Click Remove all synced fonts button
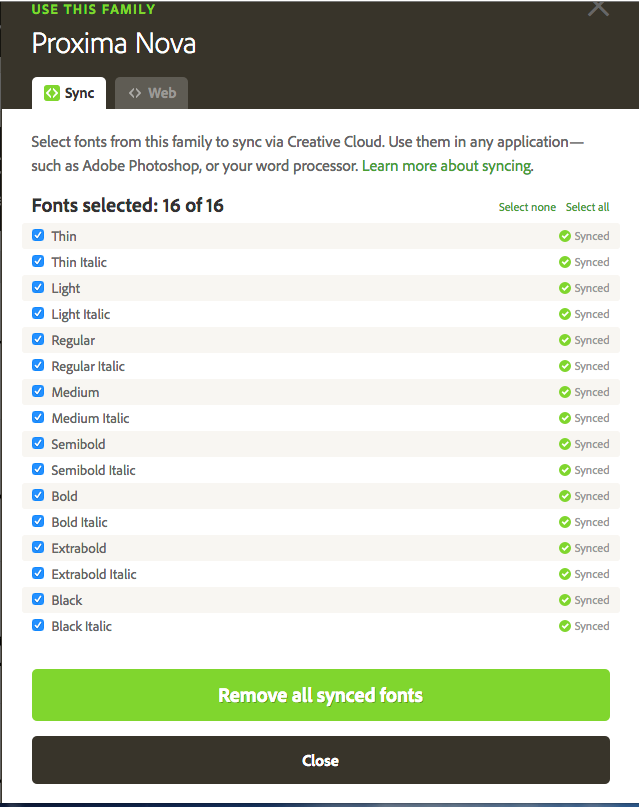 click(321, 695)
